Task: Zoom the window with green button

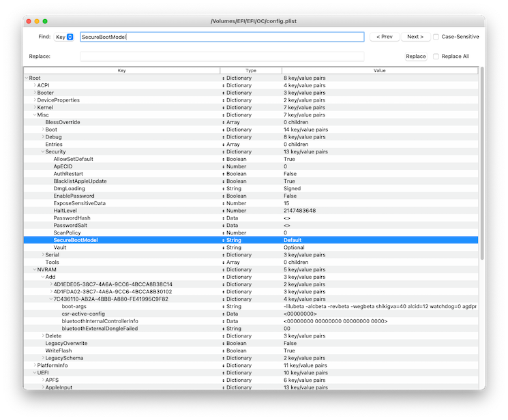Action: [x=45, y=21]
